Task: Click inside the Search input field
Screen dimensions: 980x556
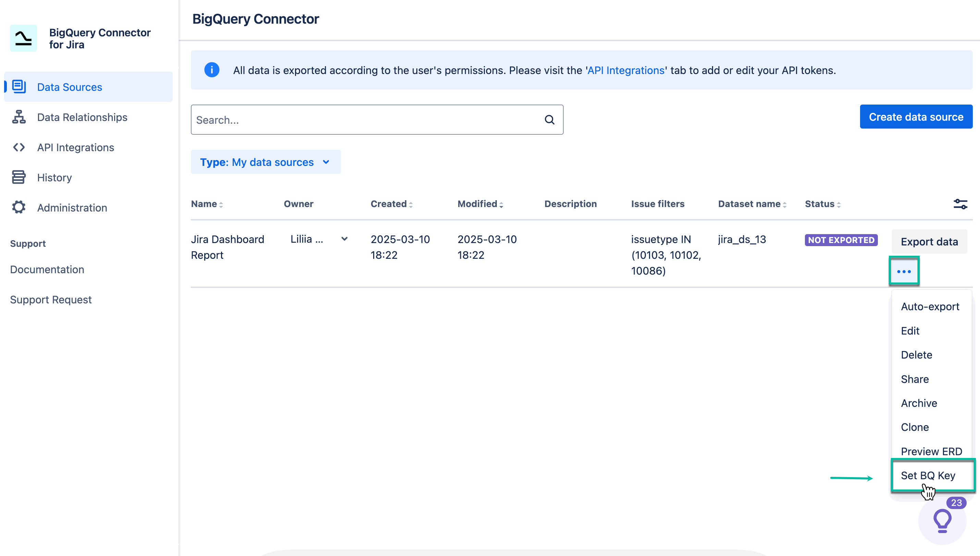Action: (343, 120)
